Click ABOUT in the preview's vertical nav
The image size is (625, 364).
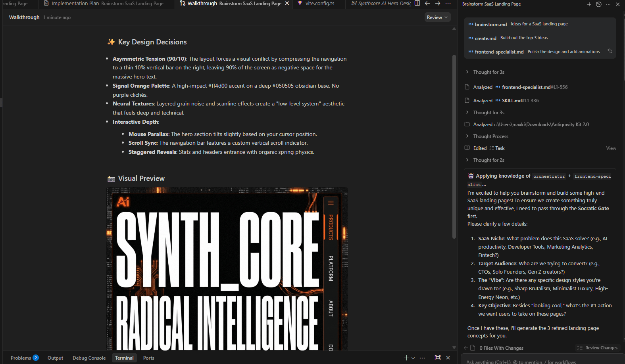(331, 308)
